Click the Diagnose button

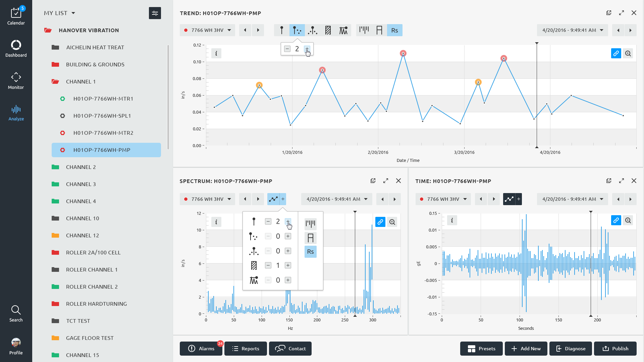[570, 349]
